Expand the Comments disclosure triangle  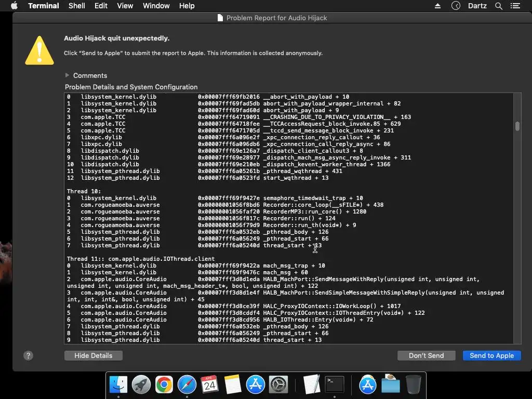67,75
